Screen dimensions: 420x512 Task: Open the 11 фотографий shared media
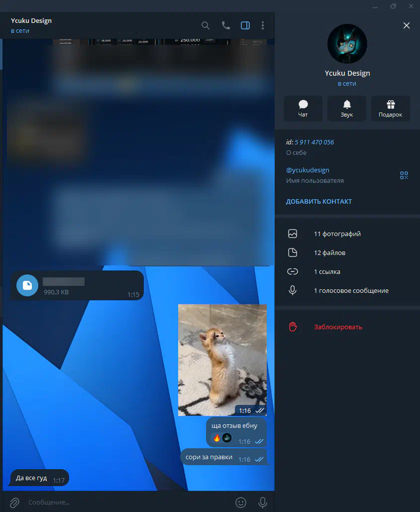click(337, 234)
